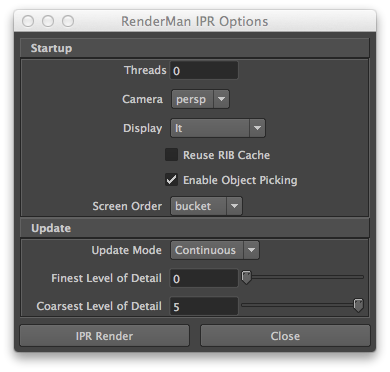Click the Threads label text
Image resolution: width=390 pixels, height=372 pixels.
[145, 70]
